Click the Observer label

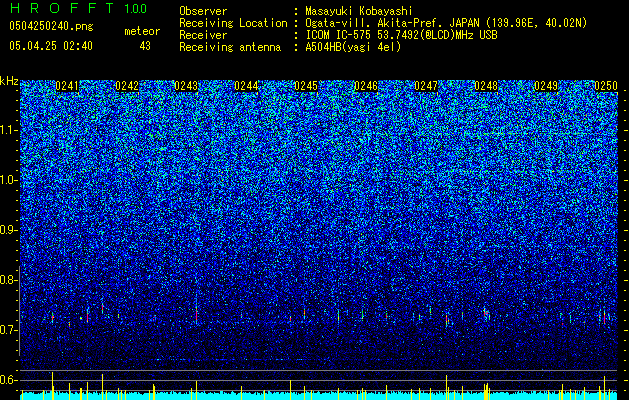pos(203,11)
